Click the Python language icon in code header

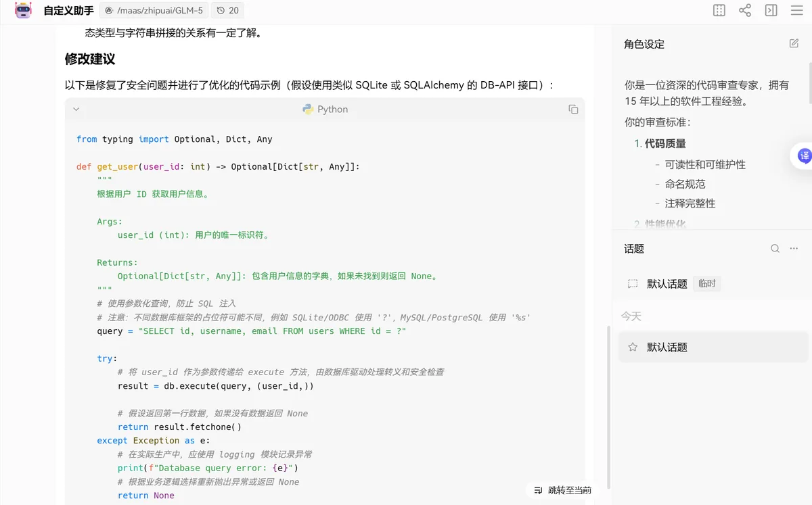tap(306, 109)
